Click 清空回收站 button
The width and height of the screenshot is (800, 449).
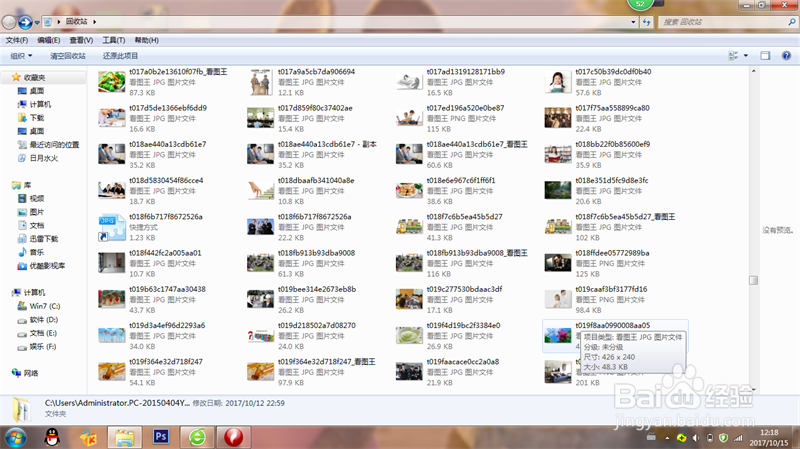(68, 56)
